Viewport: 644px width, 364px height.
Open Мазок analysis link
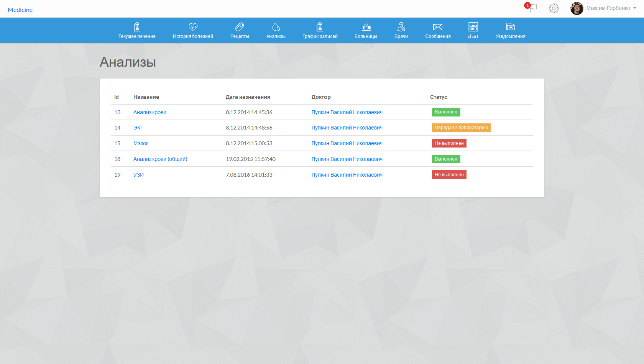click(x=141, y=143)
